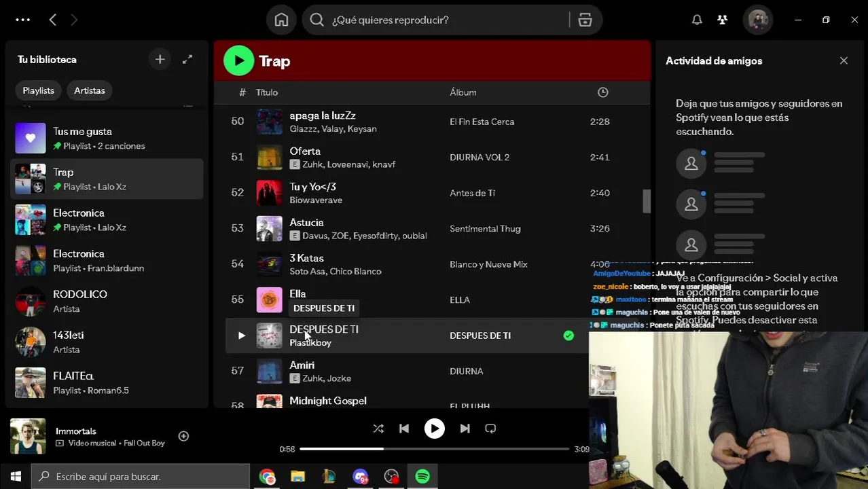Skip to the next track

point(465,429)
